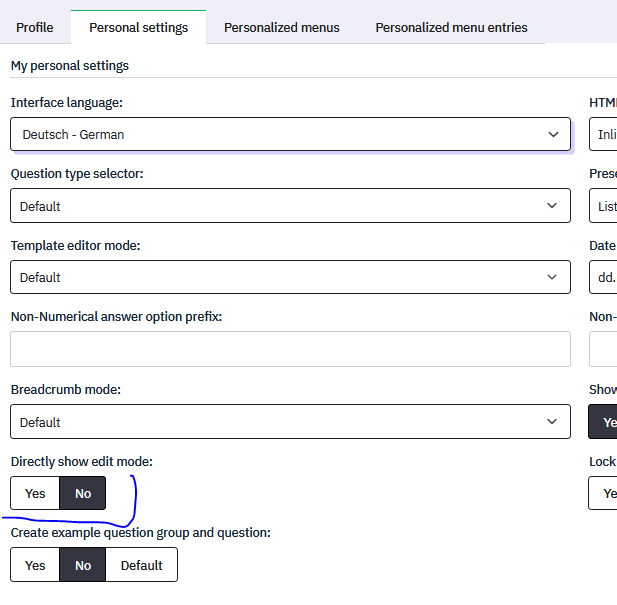Screen dimensions: 617x605
Task: Open the Date format dropdown showing 'dd.'
Action: click(603, 277)
